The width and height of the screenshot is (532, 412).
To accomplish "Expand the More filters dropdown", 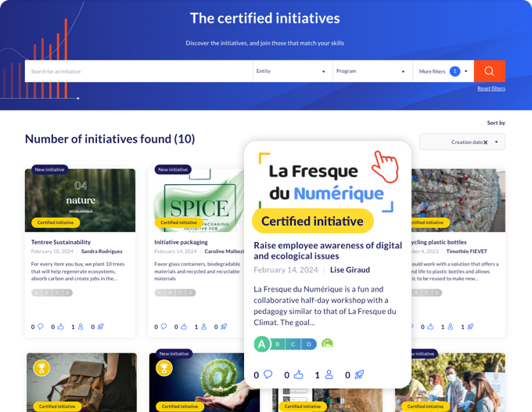I will tap(443, 71).
